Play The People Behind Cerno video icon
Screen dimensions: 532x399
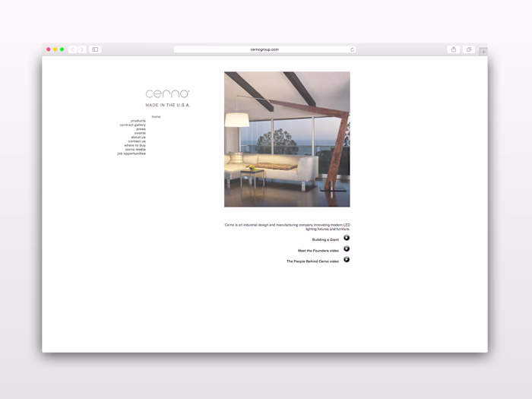[347, 260]
